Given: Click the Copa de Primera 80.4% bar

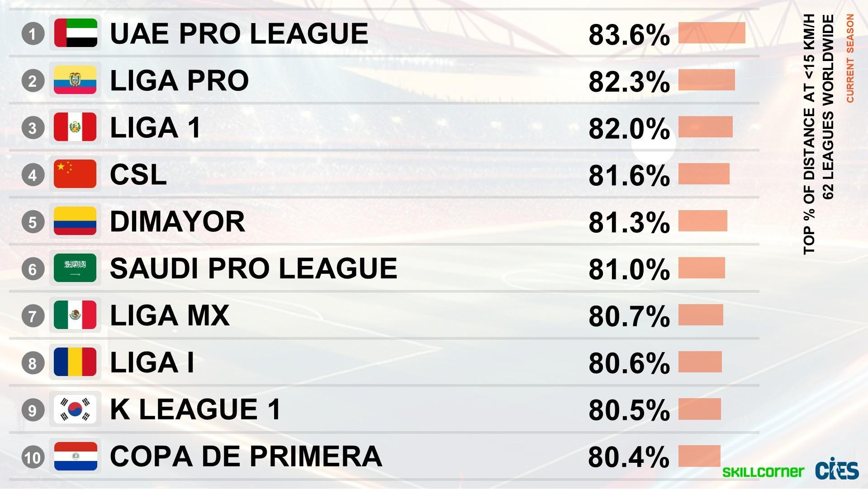Looking at the screenshot, I should [699, 456].
